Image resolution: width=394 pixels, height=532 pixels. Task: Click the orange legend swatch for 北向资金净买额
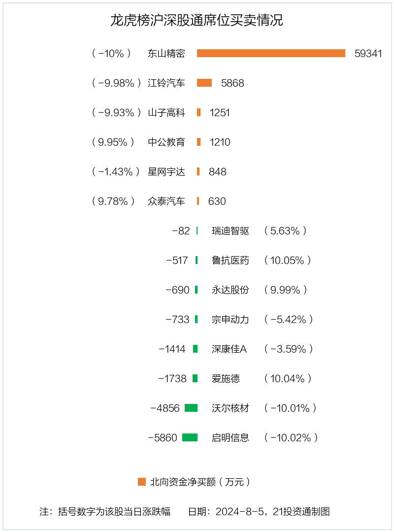(141, 481)
